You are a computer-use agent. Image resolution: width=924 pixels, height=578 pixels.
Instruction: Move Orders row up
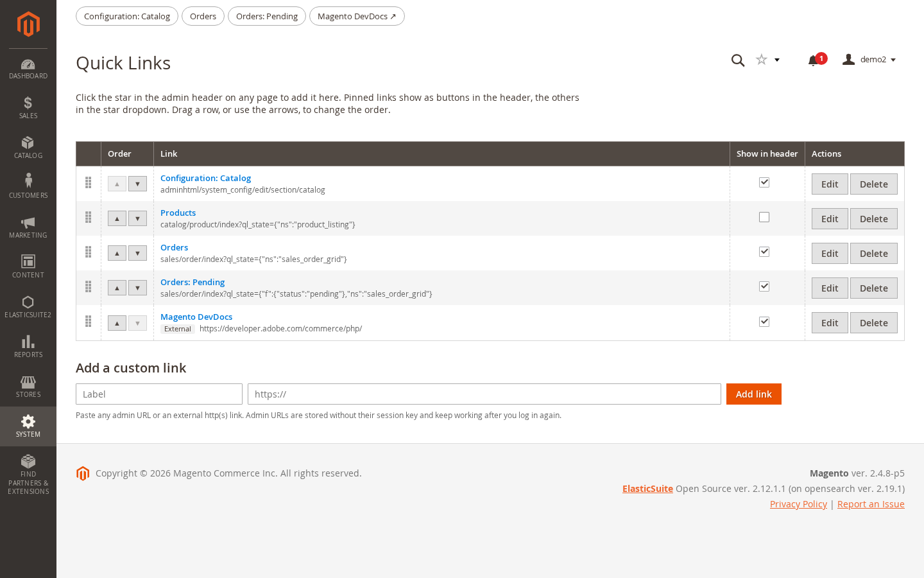(117, 253)
